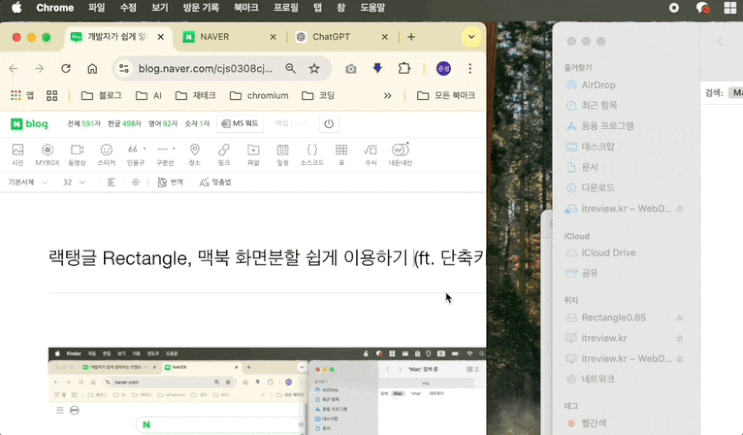Run the 맞춤법 spell check
743x435 pixels.
click(215, 182)
